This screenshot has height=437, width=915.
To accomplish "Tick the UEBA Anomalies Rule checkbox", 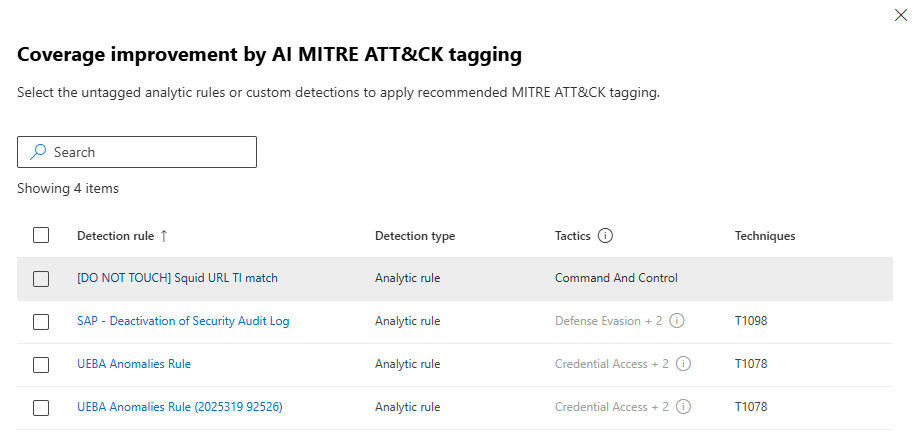I will pos(41,365).
